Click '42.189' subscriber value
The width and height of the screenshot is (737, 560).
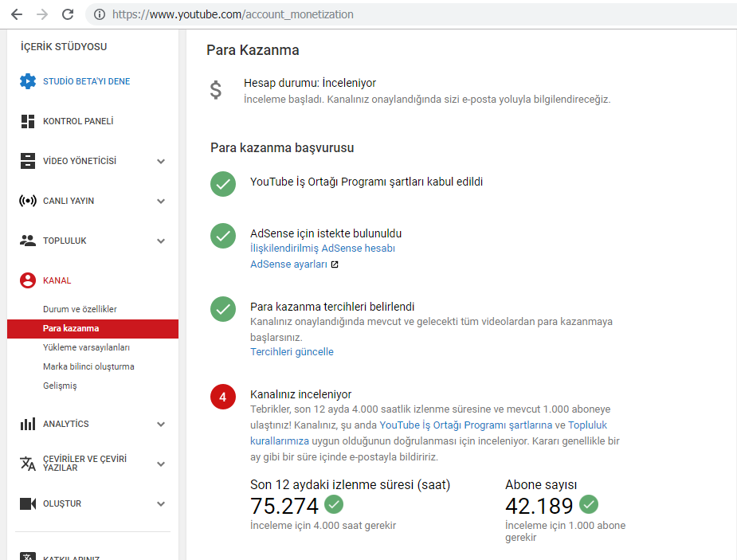(539, 506)
